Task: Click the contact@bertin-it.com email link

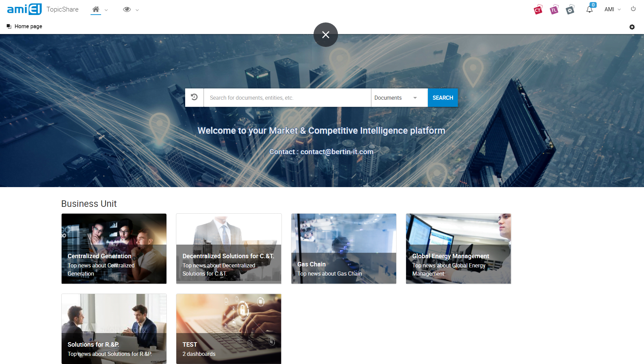Action: (x=337, y=152)
